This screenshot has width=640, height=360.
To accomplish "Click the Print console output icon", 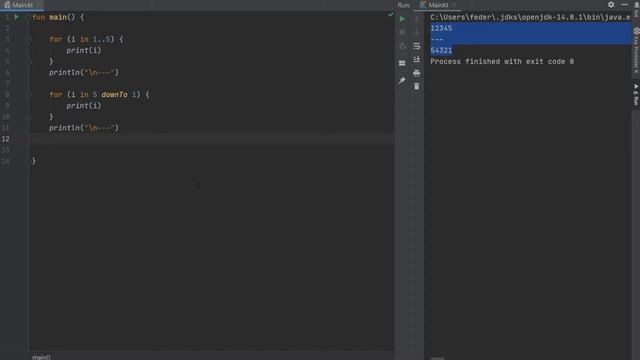I will 416,73.
